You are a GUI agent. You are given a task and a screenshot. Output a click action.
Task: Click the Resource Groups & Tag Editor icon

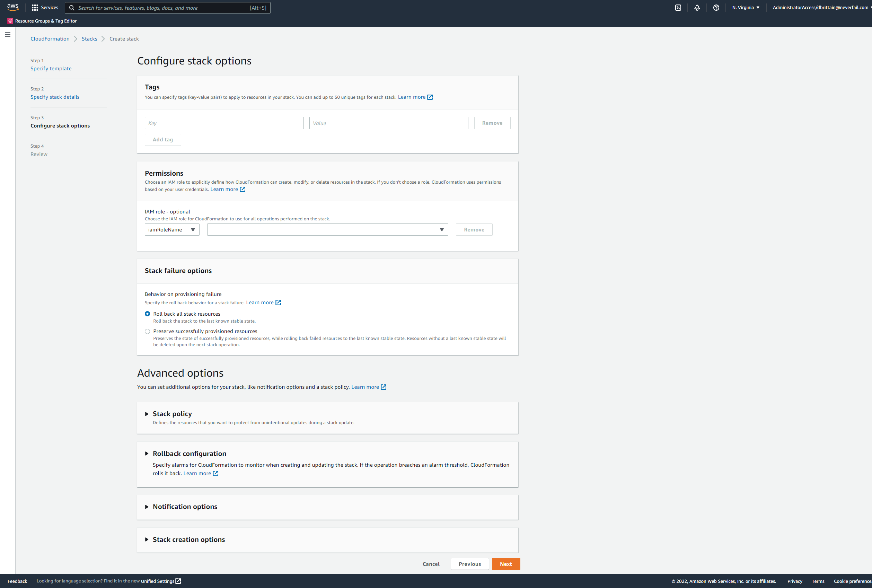tap(10, 21)
